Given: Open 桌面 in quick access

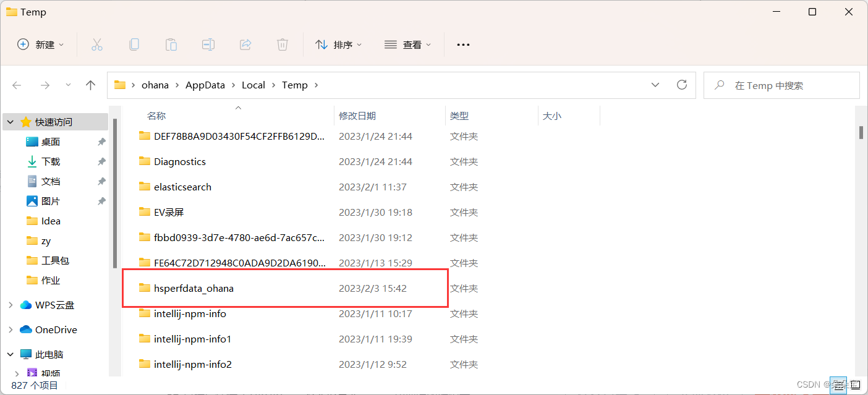Looking at the screenshot, I should click(51, 142).
